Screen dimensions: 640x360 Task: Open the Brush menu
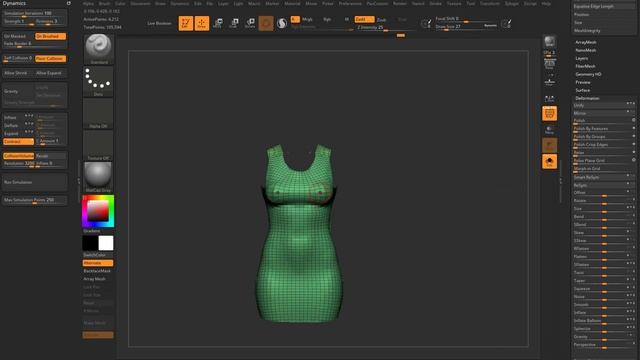click(104, 3)
